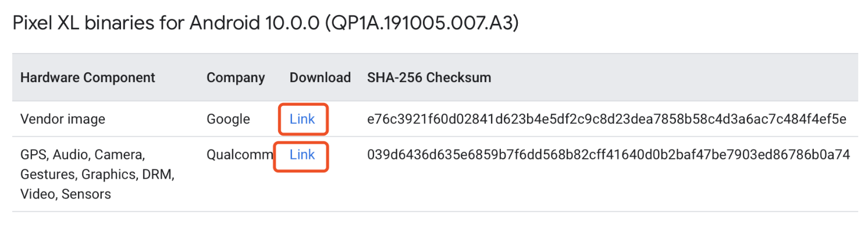
Task: Open the Qualcomm binaries download link
Action: point(302,155)
